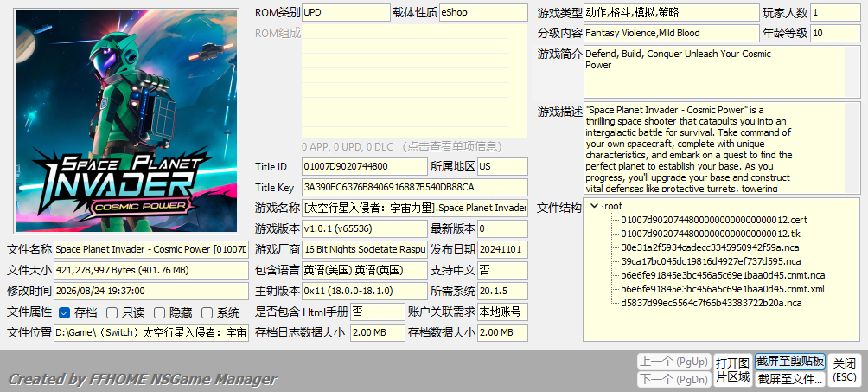Viewport: 868px width, 392px height.
Task: Click the 玩家人数 field showing 1
Action: [x=835, y=12]
